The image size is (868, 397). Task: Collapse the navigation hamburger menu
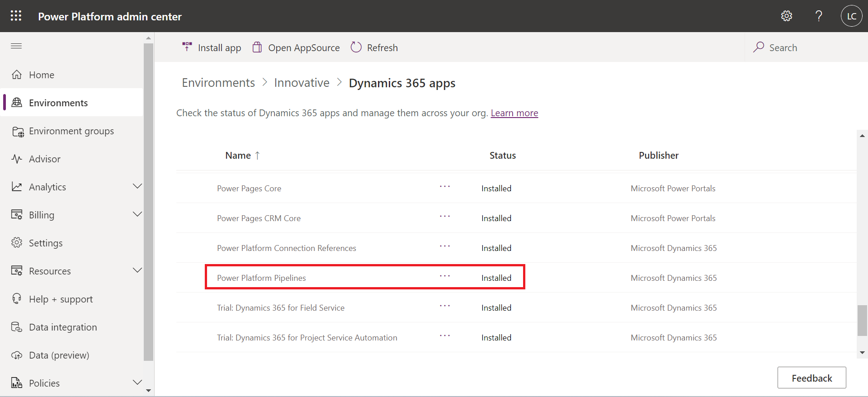click(16, 46)
